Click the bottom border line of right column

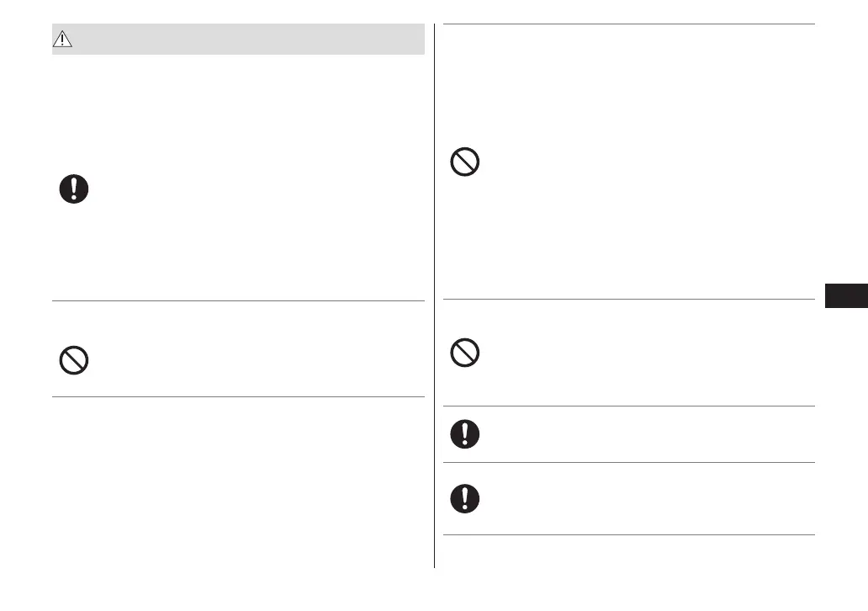pos(628,534)
